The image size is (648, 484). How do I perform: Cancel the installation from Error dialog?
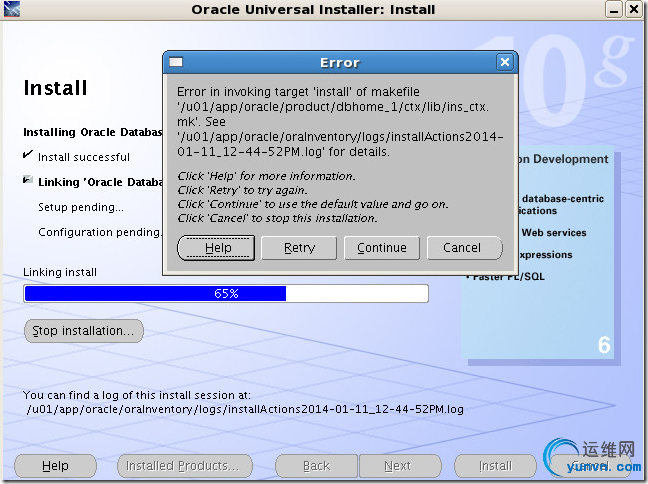coord(465,248)
